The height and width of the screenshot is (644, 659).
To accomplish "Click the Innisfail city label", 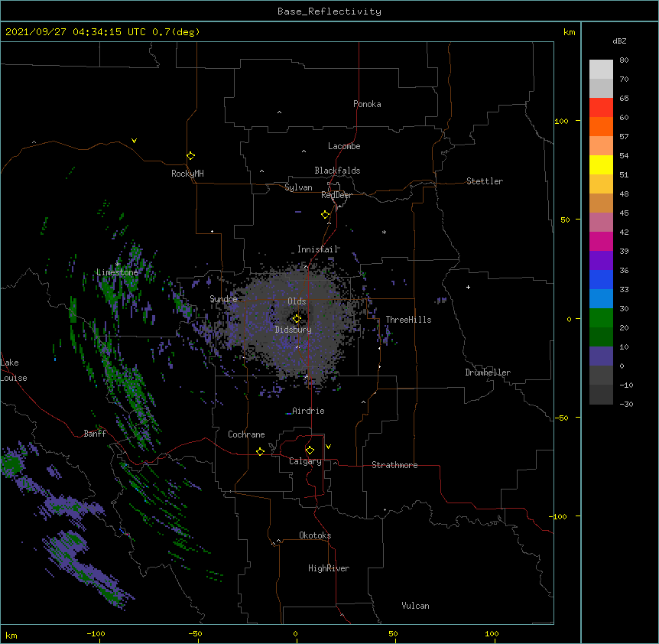I will [317, 249].
